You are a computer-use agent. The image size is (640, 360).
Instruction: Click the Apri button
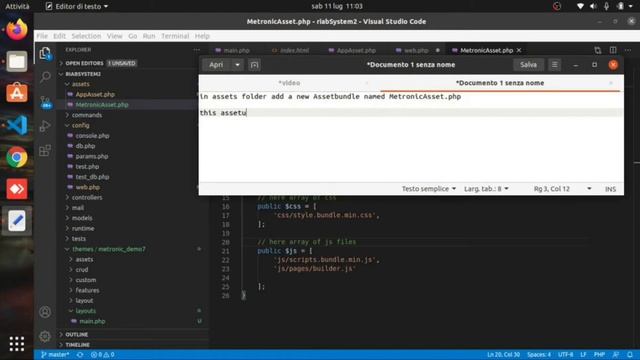click(216, 65)
